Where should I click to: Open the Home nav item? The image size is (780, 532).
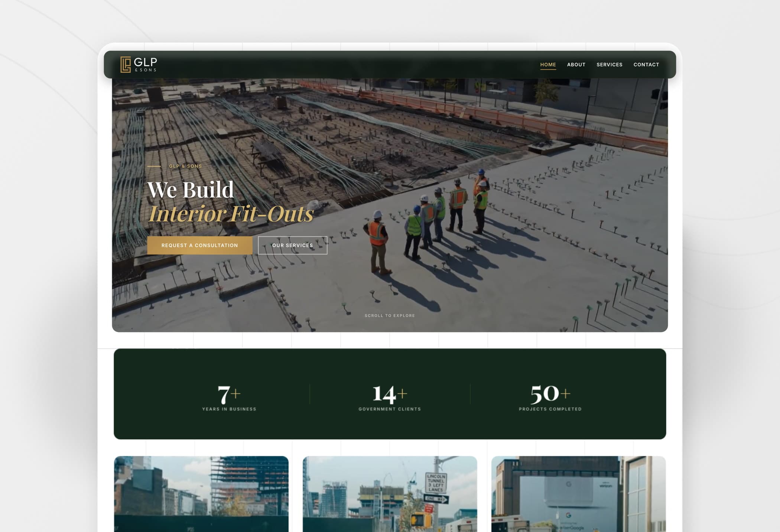click(x=548, y=65)
